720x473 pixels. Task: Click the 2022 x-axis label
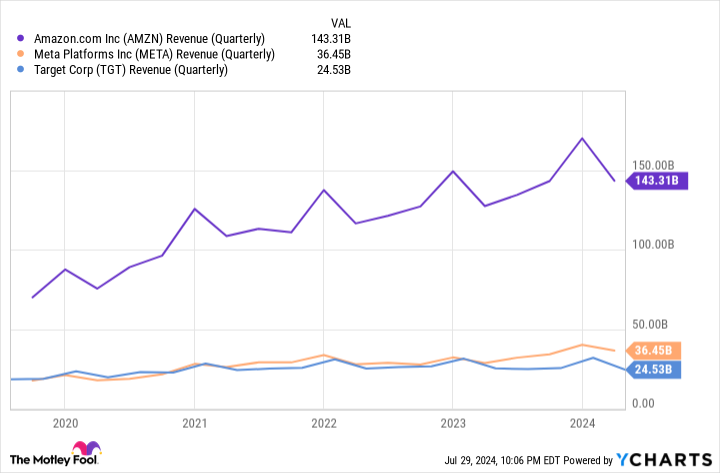pyautogui.click(x=324, y=423)
